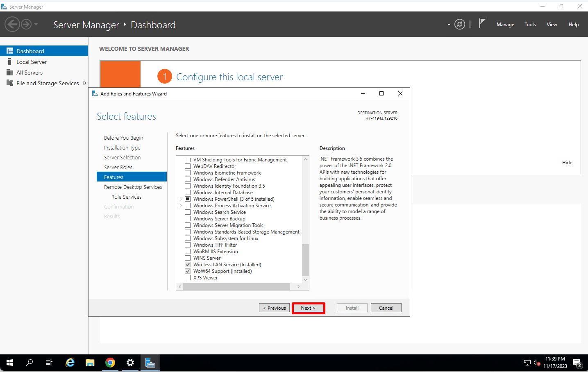Check the XPS Viewer feature
The image size is (588, 372).
pyautogui.click(x=188, y=277)
